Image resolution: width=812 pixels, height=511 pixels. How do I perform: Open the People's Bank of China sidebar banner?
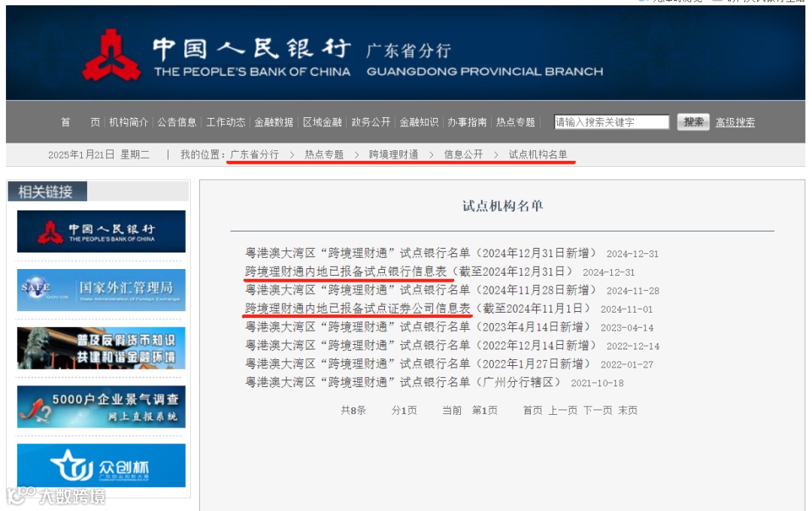[101, 231]
